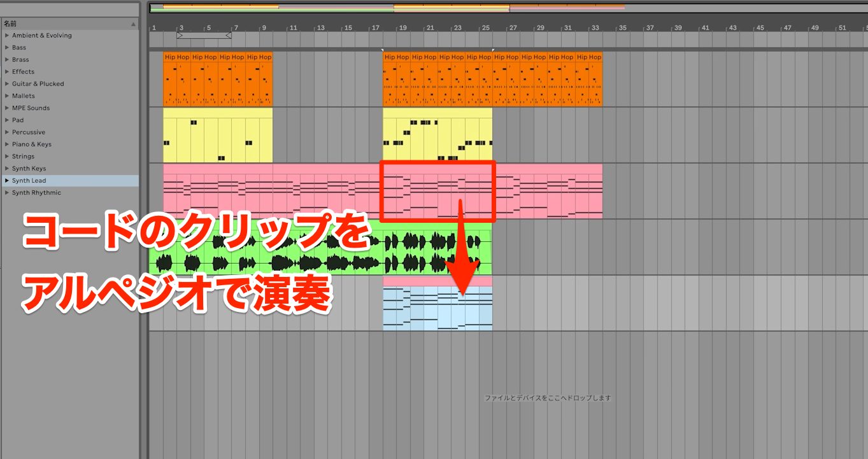
Task: Expand the Brass category triangle
Action: coord(7,60)
